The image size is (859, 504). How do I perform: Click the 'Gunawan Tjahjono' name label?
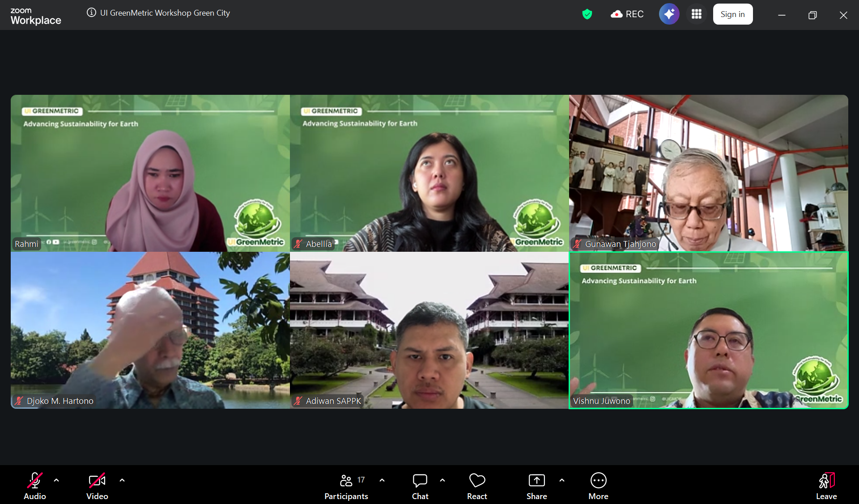click(621, 244)
